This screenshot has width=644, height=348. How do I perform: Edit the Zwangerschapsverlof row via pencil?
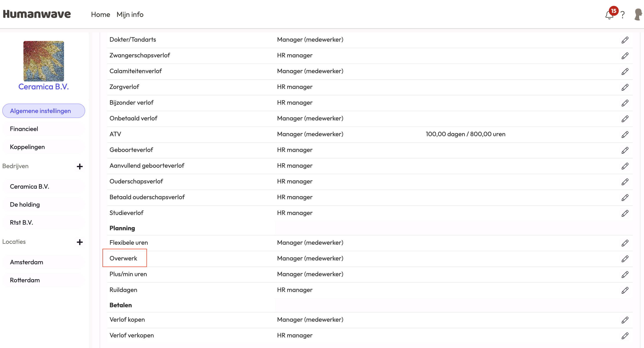(625, 56)
